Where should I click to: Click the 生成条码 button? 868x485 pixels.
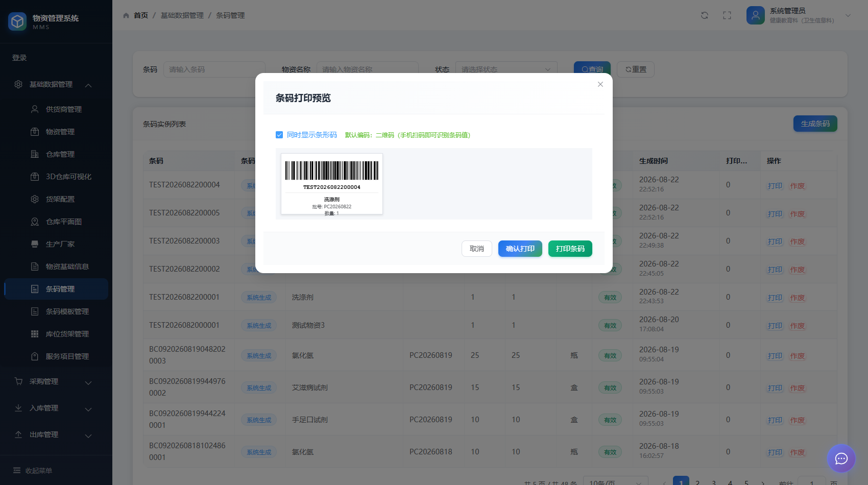pyautogui.click(x=815, y=124)
